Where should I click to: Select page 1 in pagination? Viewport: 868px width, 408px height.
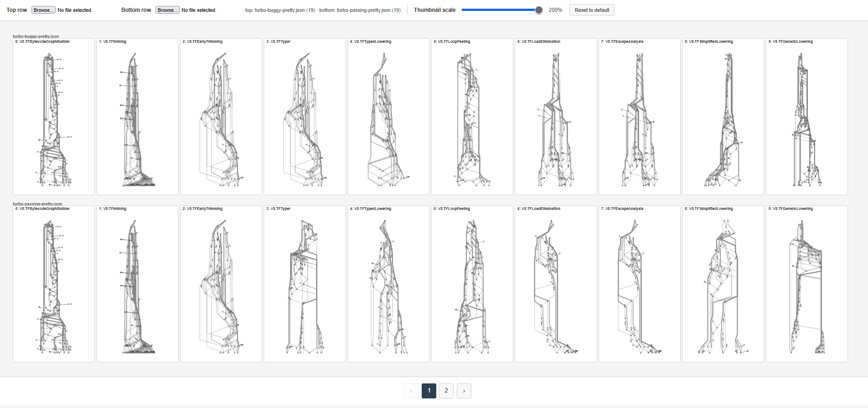[x=429, y=391]
